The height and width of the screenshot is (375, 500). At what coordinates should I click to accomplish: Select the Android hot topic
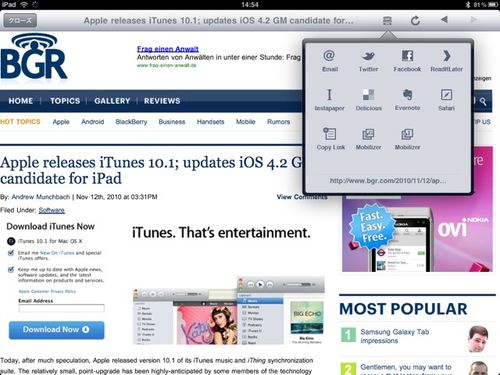coord(93,122)
